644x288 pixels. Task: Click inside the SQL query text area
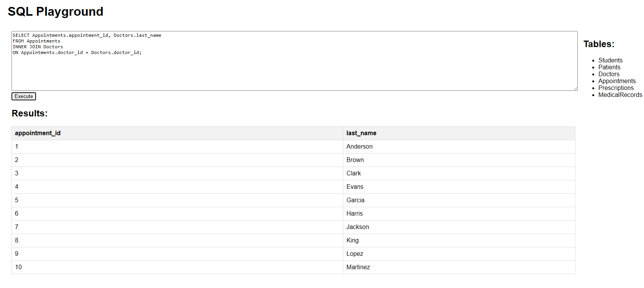click(x=294, y=69)
